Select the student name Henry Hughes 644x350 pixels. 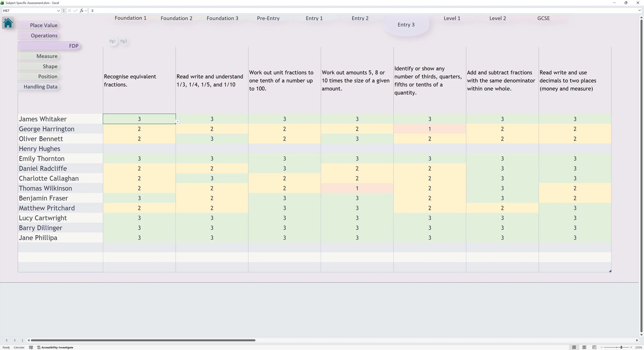pos(39,149)
